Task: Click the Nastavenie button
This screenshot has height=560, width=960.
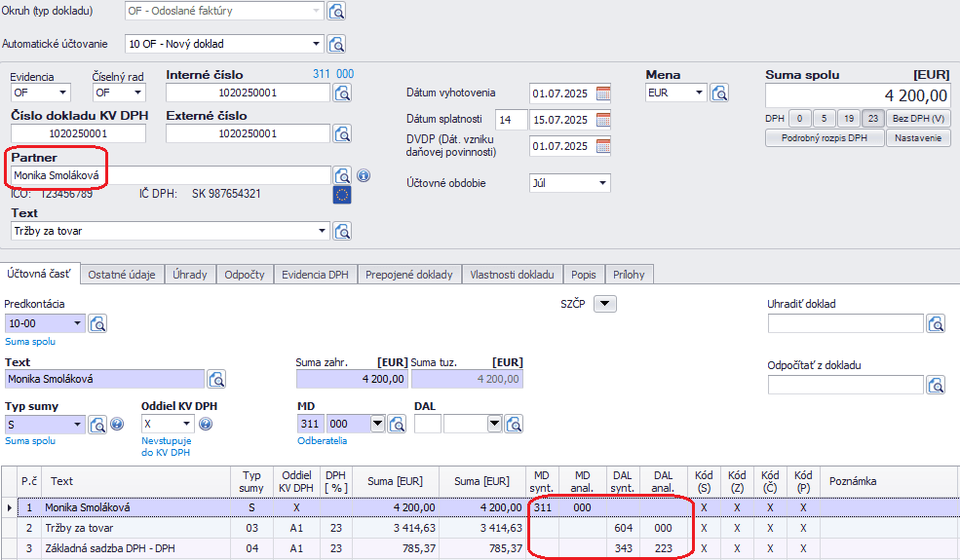Action: coord(918,138)
